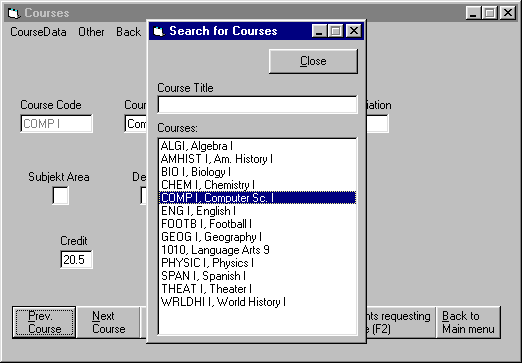Click Back to Main menu button

[468, 322]
